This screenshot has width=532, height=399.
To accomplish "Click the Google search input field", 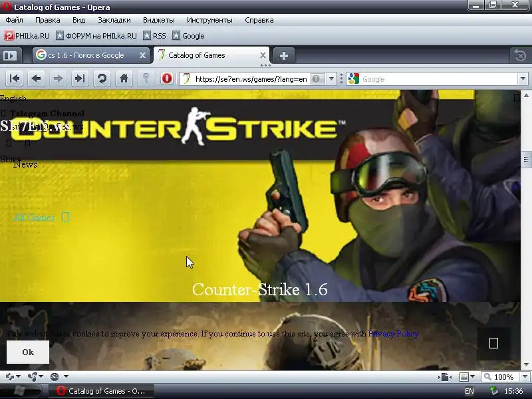I will pos(438,79).
